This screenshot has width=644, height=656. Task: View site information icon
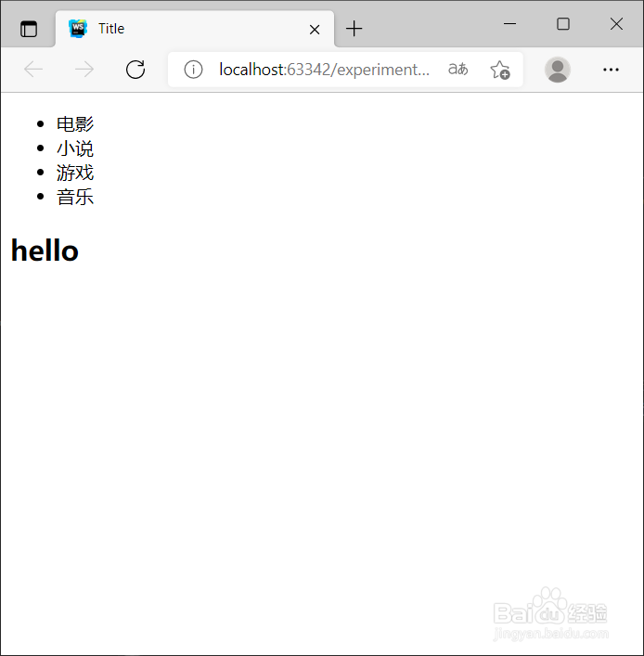pos(193,70)
